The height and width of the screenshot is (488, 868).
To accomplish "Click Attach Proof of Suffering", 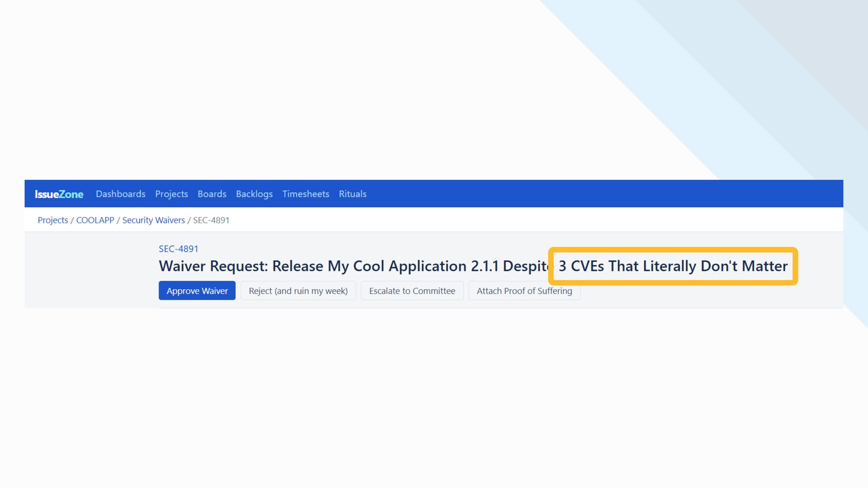I will [524, 291].
